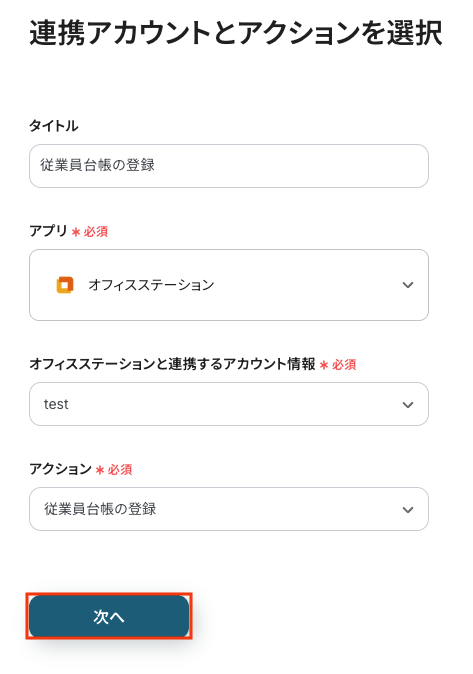Click the 必須 tag beside アプリ
Image resolution: width=473 pixels, height=674 pixels.
coord(95,232)
